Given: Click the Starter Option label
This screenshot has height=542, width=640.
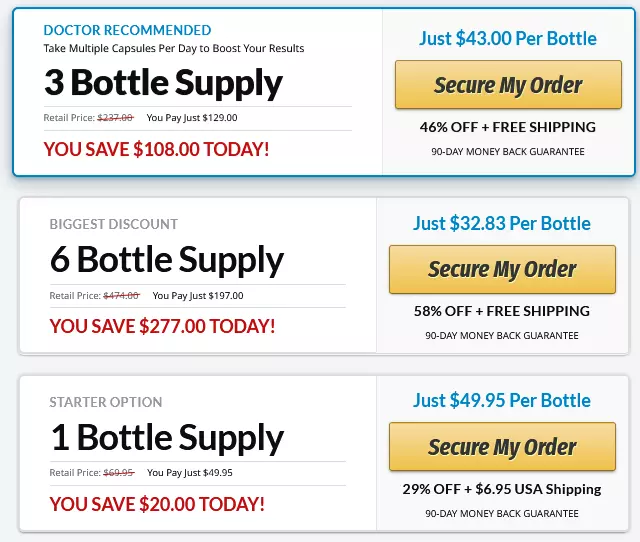Looking at the screenshot, I should [x=106, y=402].
